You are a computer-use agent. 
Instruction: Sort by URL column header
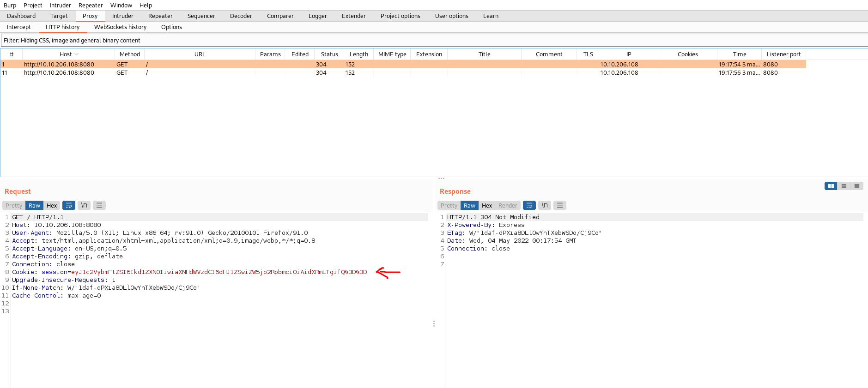coord(200,54)
